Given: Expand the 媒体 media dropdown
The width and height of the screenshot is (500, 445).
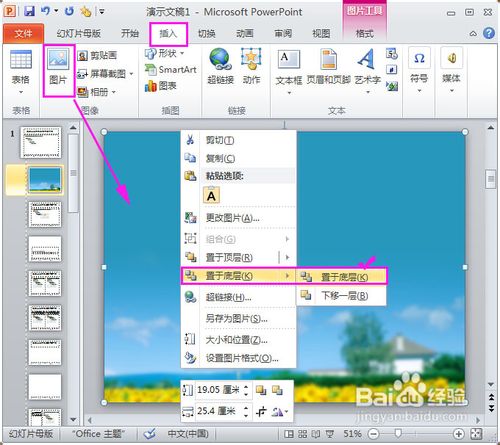Looking at the screenshot, I should (x=451, y=91).
